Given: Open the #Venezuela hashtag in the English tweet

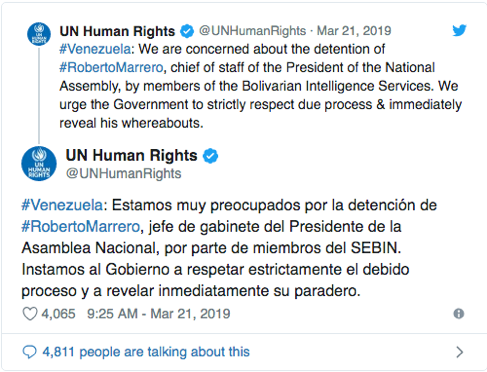Looking at the screenshot, I should (x=95, y=49).
